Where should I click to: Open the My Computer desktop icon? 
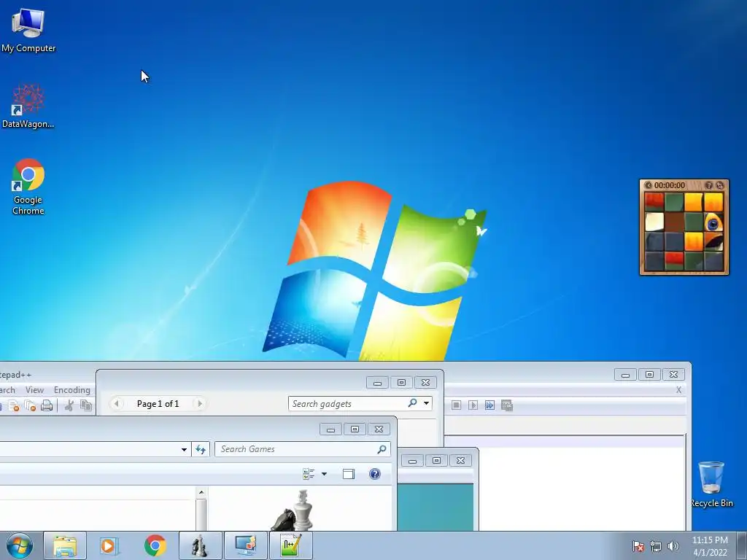[28, 29]
